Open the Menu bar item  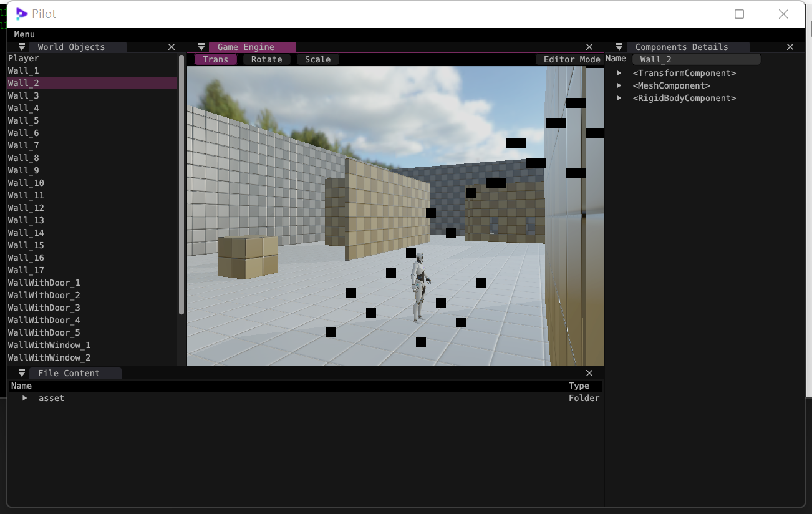click(x=24, y=34)
